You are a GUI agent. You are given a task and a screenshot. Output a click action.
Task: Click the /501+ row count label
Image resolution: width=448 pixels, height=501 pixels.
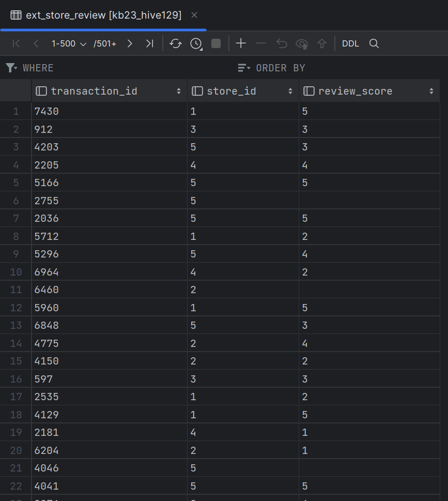coord(105,43)
